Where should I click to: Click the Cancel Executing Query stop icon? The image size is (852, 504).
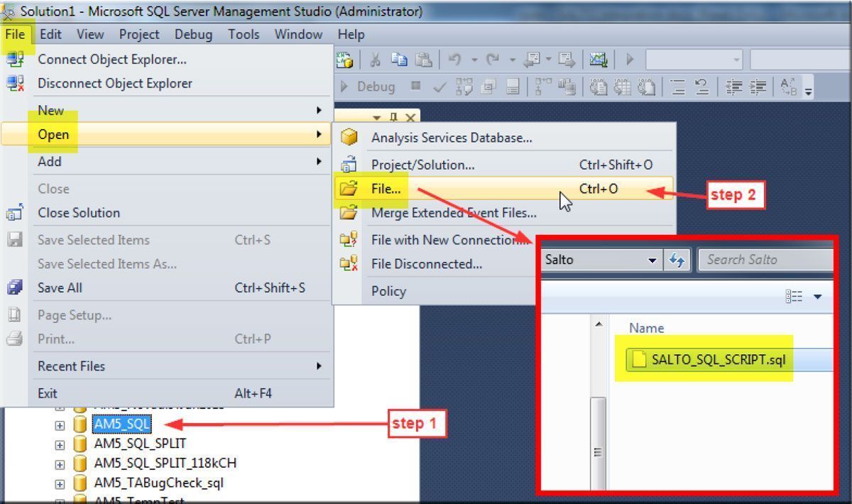point(416,87)
